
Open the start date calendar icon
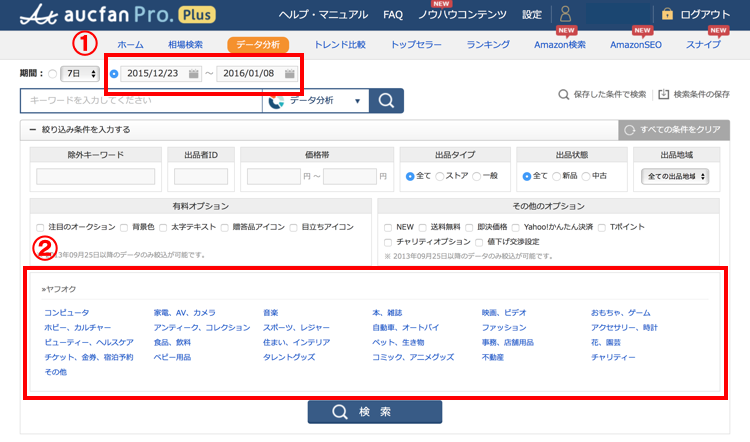(194, 74)
